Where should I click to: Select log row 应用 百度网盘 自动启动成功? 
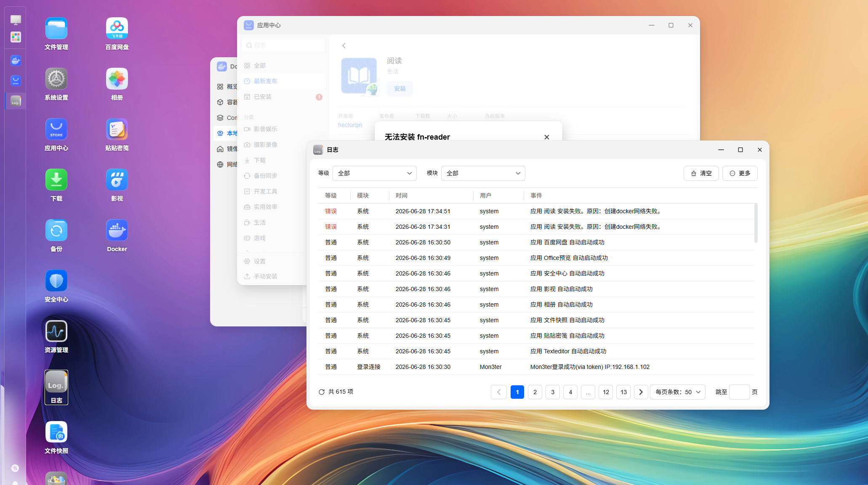pyautogui.click(x=536, y=242)
